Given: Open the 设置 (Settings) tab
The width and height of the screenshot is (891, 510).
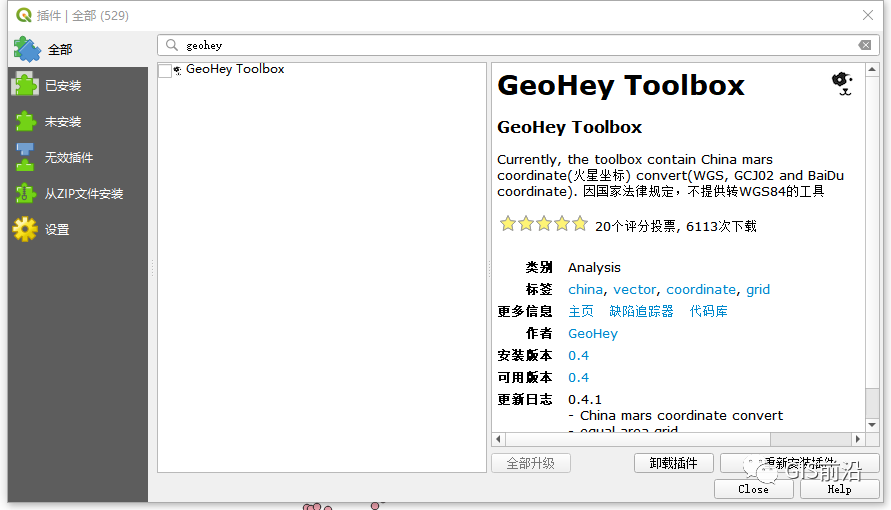Looking at the screenshot, I should tap(78, 229).
